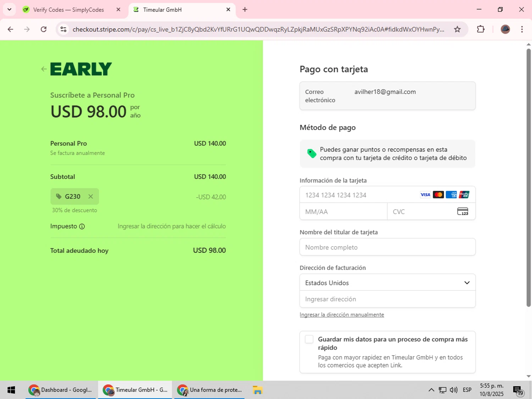The image size is (532, 399).
Task: Open the Chrome three-dot menu
Action: (522, 29)
